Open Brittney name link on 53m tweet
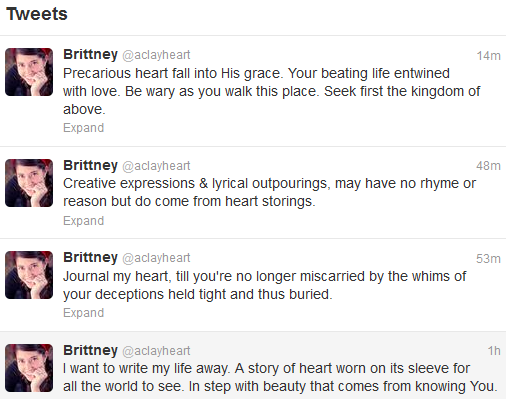The height and width of the screenshot is (399, 506). [x=90, y=257]
